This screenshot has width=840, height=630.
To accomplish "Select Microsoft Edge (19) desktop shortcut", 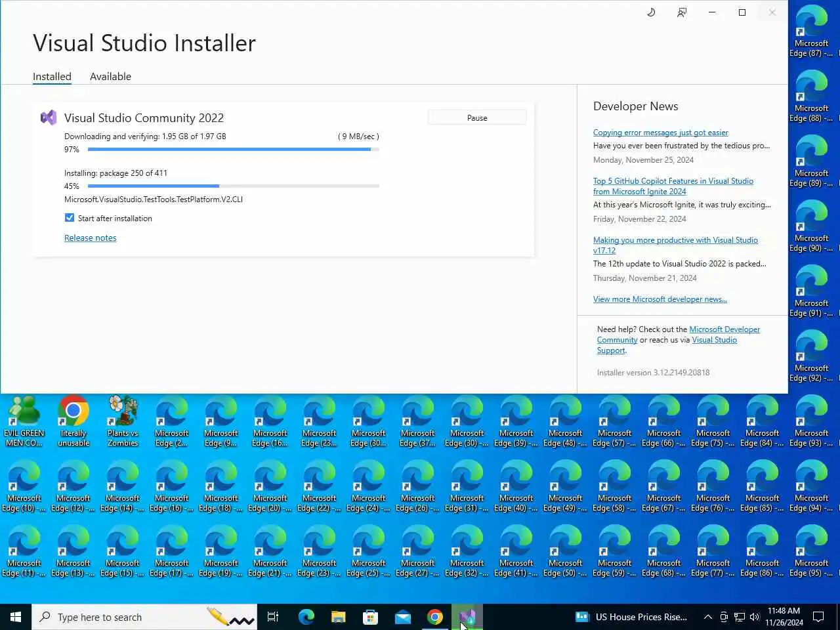I will (221, 552).
